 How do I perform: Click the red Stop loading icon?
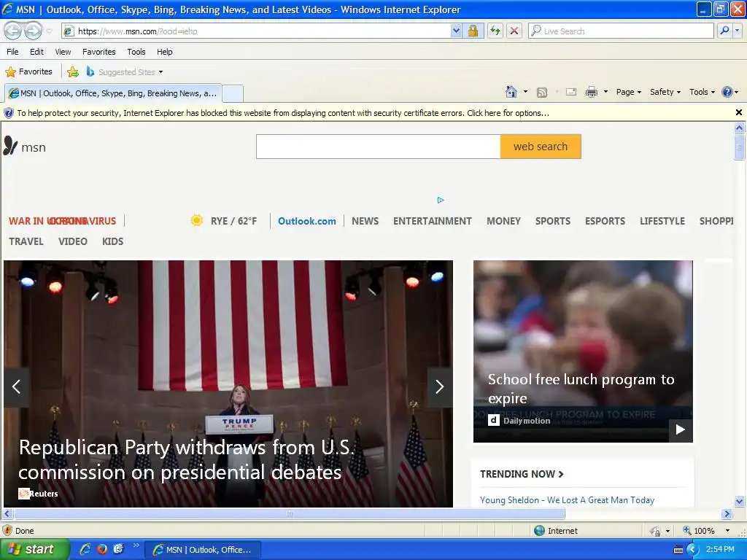point(514,31)
